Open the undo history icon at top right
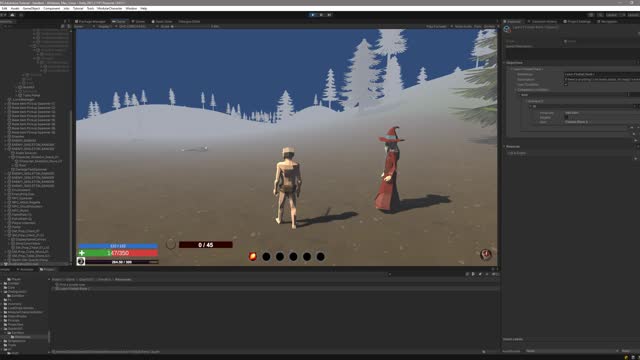Screen dimensions: 640x360 click(591, 15)
